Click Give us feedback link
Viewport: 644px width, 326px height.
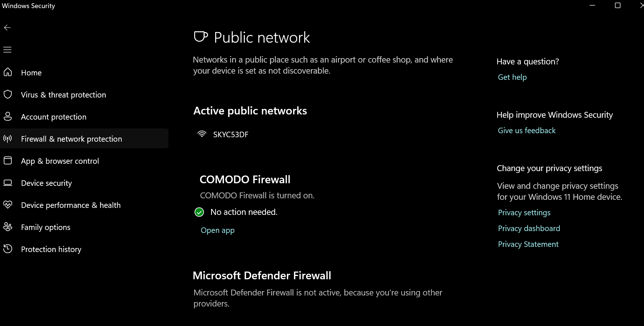pyautogui.click(x=526, y=131)
